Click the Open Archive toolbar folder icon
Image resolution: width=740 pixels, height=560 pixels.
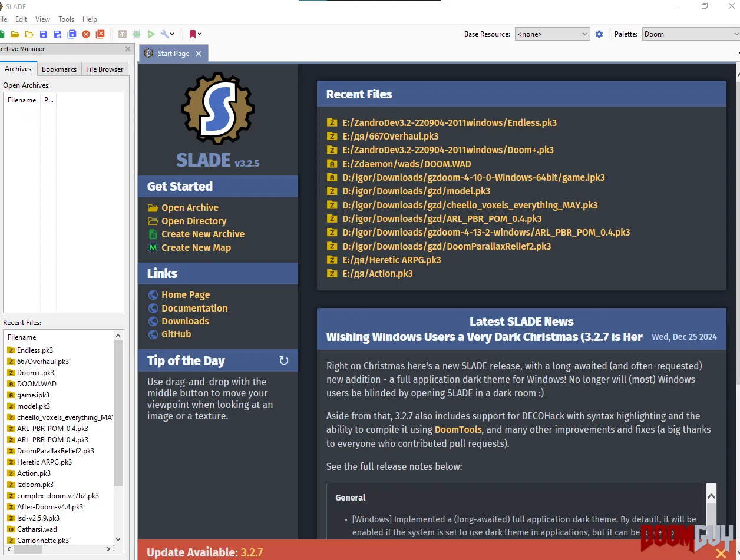[x=15, y=34]
